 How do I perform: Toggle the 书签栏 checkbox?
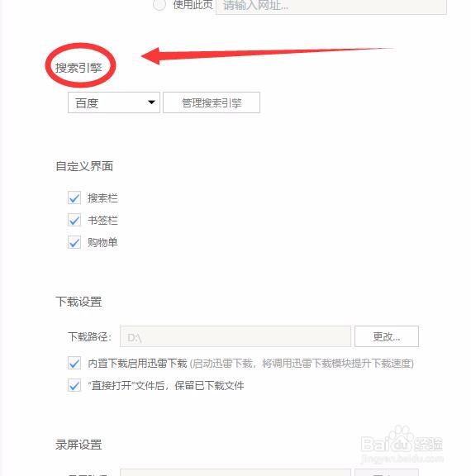(74, 220)
